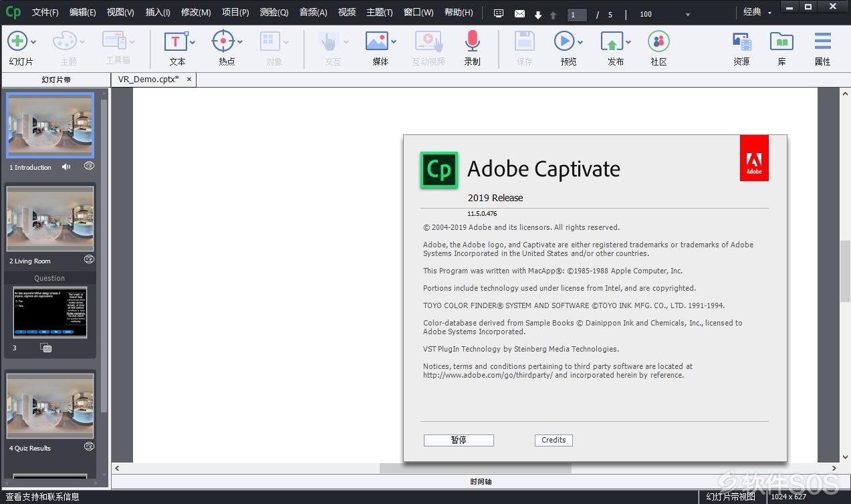Go to previous slide with up arrow
851x504 pixels.
(553, 15)
